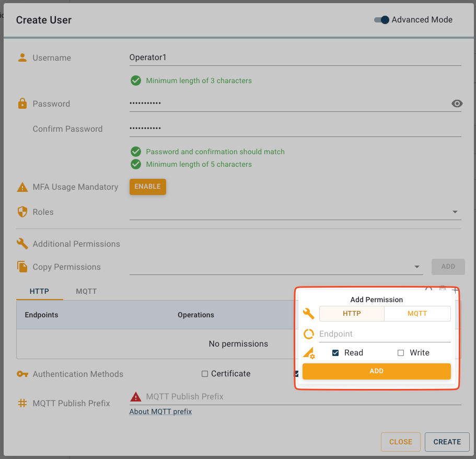Enable the Write permission checkbox
476x459 pixels.
[x=401, y=352]
